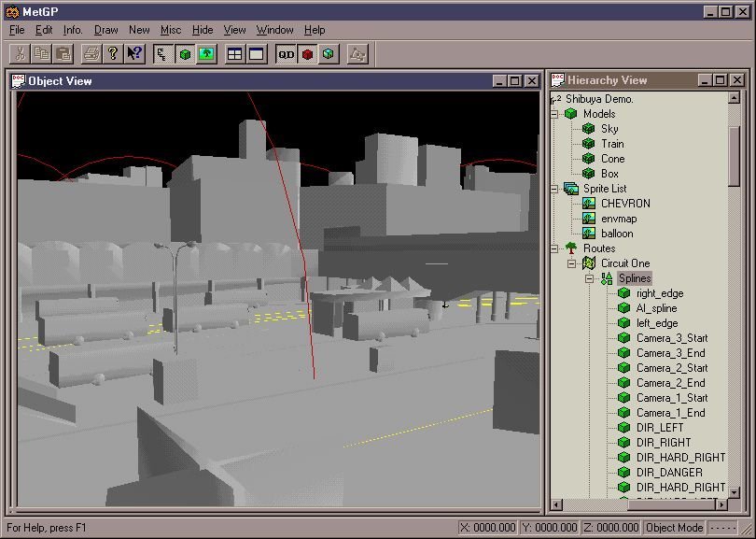Click the Splines shapes icon

coord(607,278)
